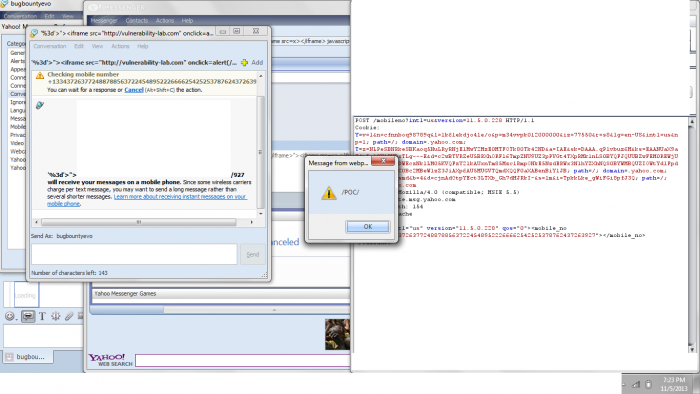The width and height of the screenshot is (700, 394).
Task: Click the horizontal scrollbar in chat pane
Action: coord(138,222)
